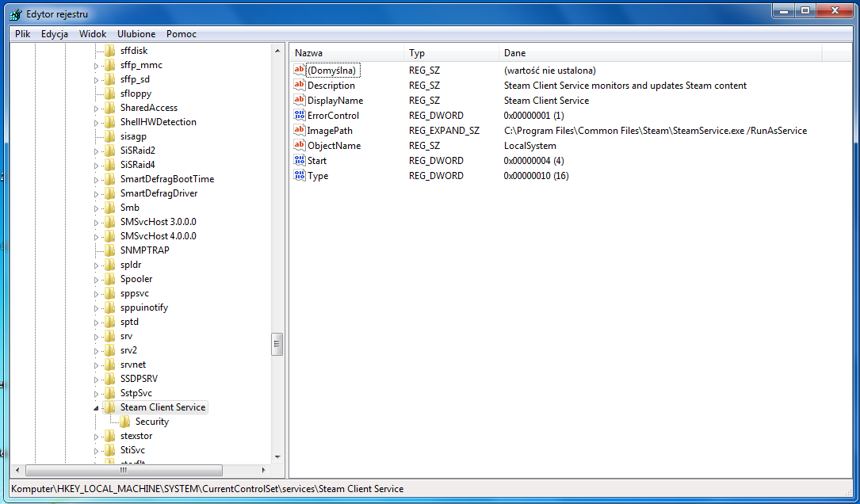Sort values by Nazwa column header
The height and width of the screenshot is (504, 860).
pyautogui.click(x=346, y=53)
